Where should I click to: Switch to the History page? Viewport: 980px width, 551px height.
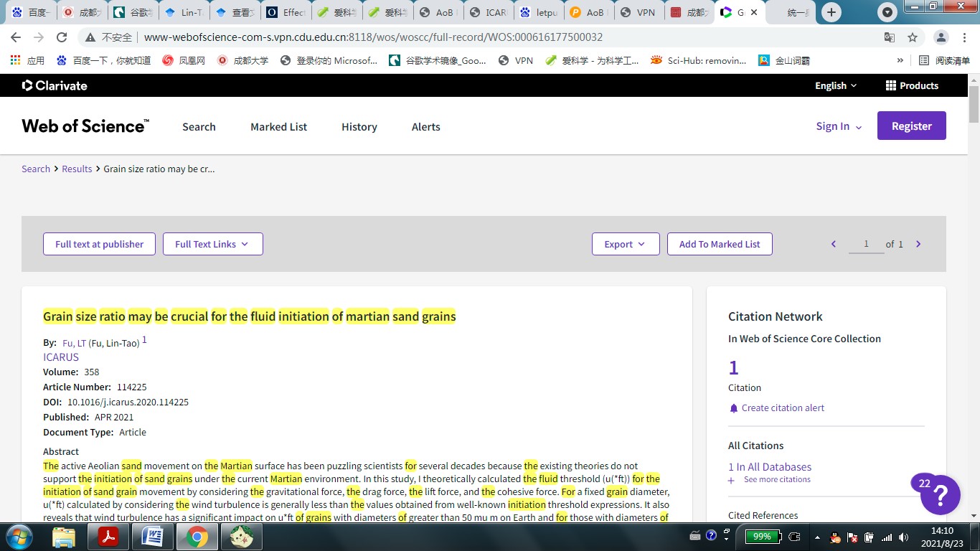[359, 127]
